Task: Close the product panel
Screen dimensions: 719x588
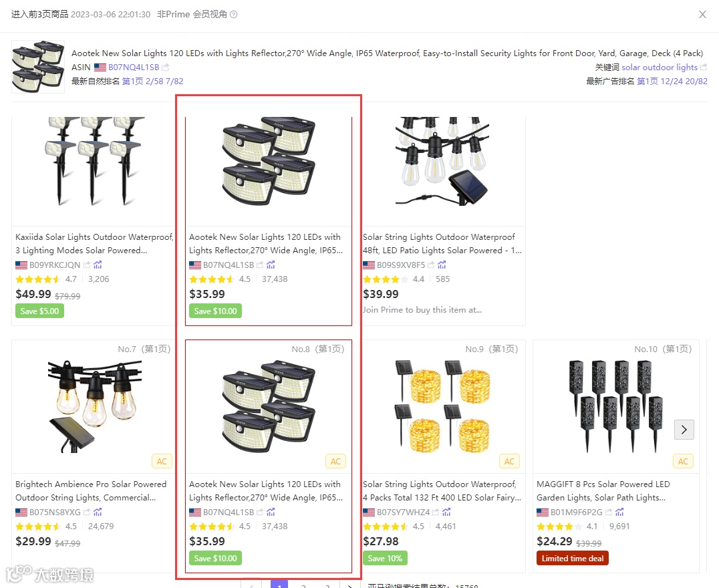Action: (702, 14)
